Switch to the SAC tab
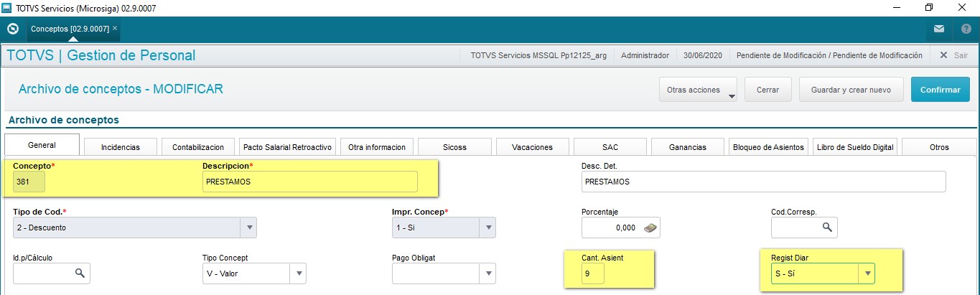The width and height of the screenshot is (980, 295). click(610, 146)
